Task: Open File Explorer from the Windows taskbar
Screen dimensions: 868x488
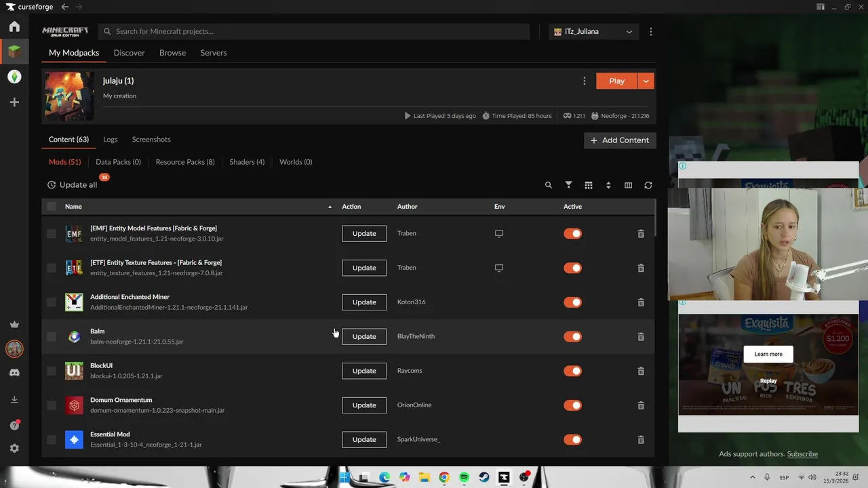Action: 424,477
